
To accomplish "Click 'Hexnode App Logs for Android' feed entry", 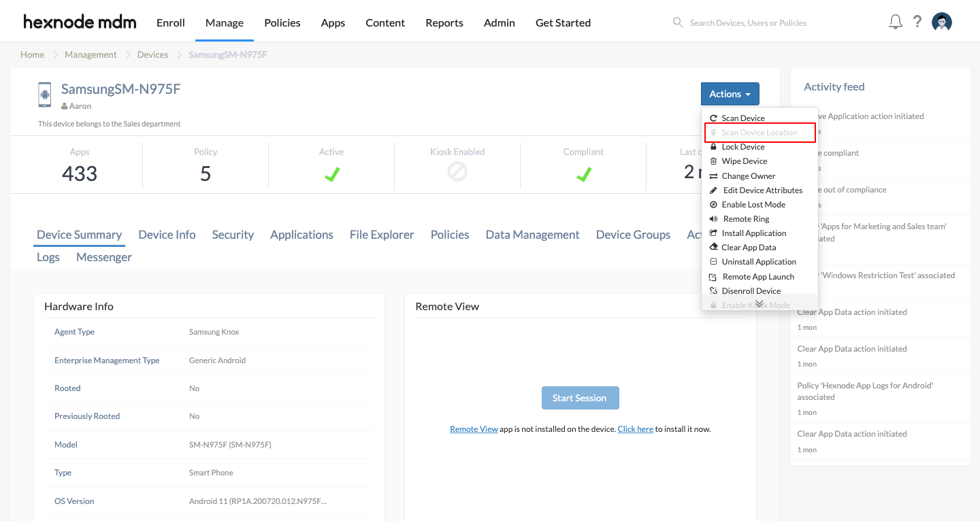I will point(879,398).
